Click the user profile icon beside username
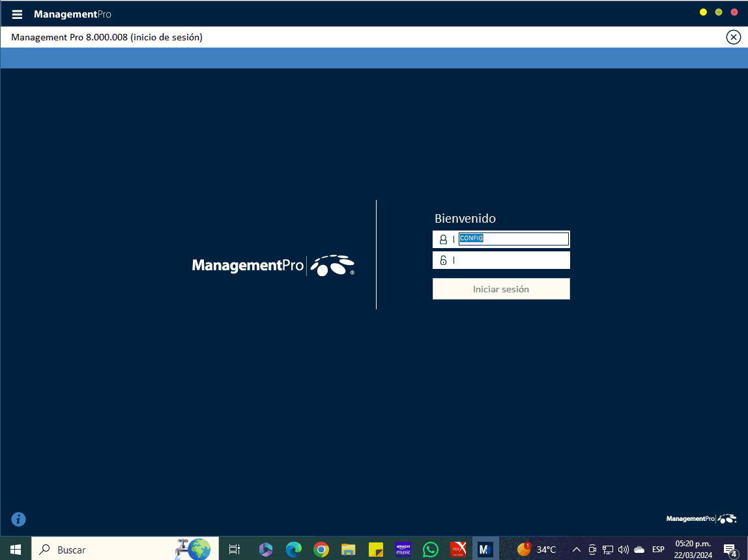 (443, 240)
